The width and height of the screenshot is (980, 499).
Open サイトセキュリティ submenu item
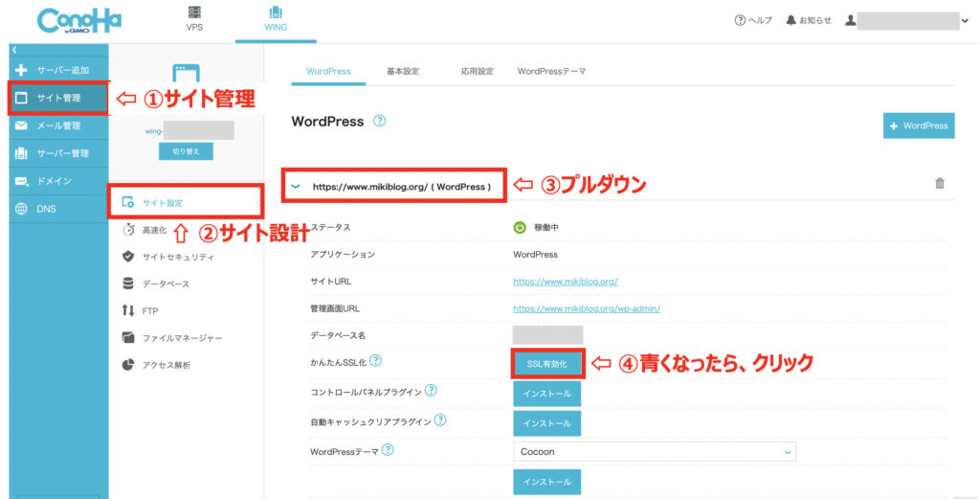coord(168,257)
